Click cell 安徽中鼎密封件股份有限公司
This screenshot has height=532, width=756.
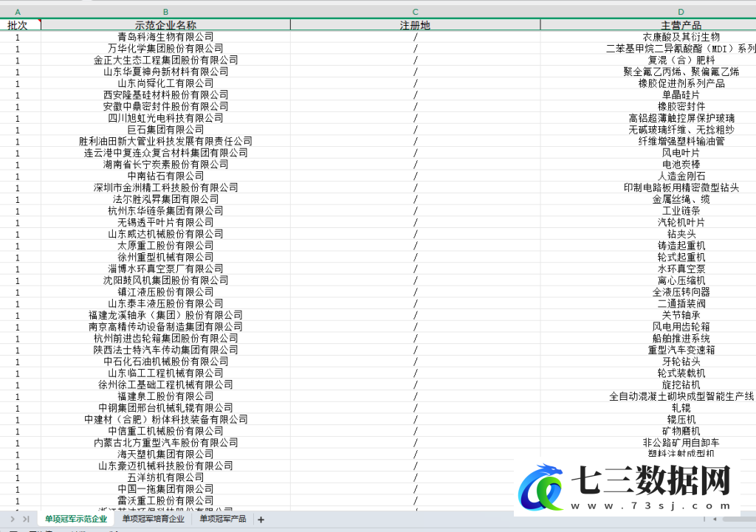pos(165,106)
